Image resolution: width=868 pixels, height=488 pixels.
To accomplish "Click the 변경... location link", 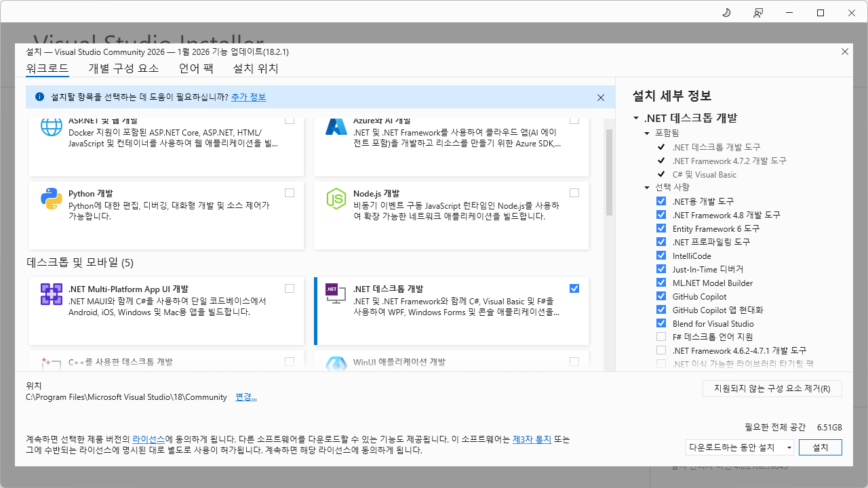I will coord(246,397).
